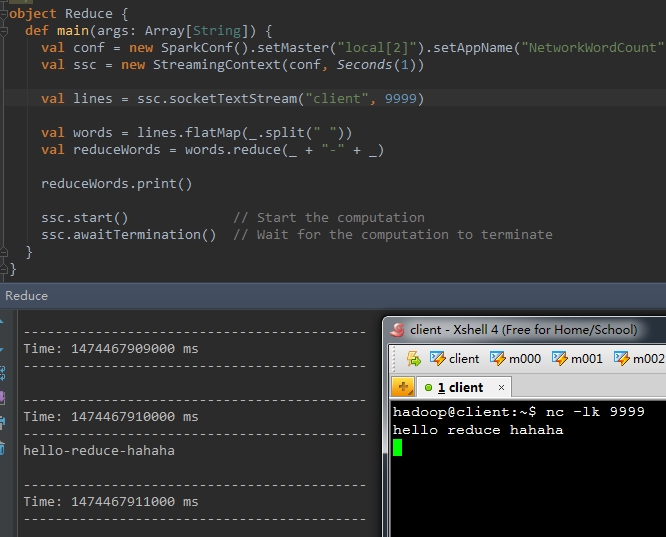Click console line 'Time: 1474467911000 ms'
The image size is (666, 537).
110,502
